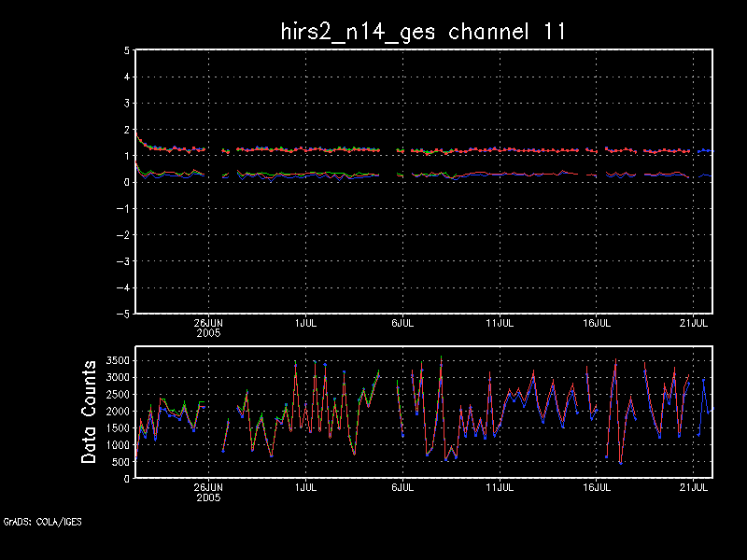Click the '3500' tick on Data Counts axis
Viewport: 747px width, 560px height.
click(x=116, y=360)
